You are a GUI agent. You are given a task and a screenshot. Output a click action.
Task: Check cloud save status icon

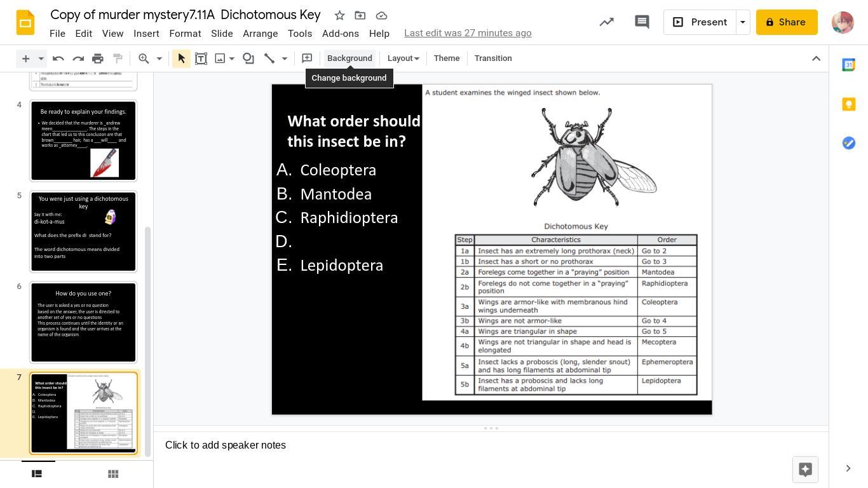coord(382,15)
